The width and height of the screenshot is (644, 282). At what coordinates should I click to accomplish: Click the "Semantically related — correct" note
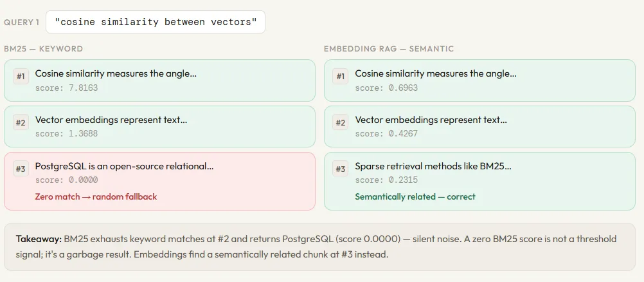click(415, 196)
